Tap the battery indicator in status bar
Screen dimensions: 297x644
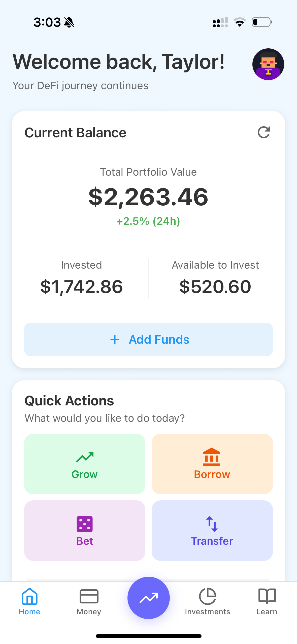(x=262, y=22)
